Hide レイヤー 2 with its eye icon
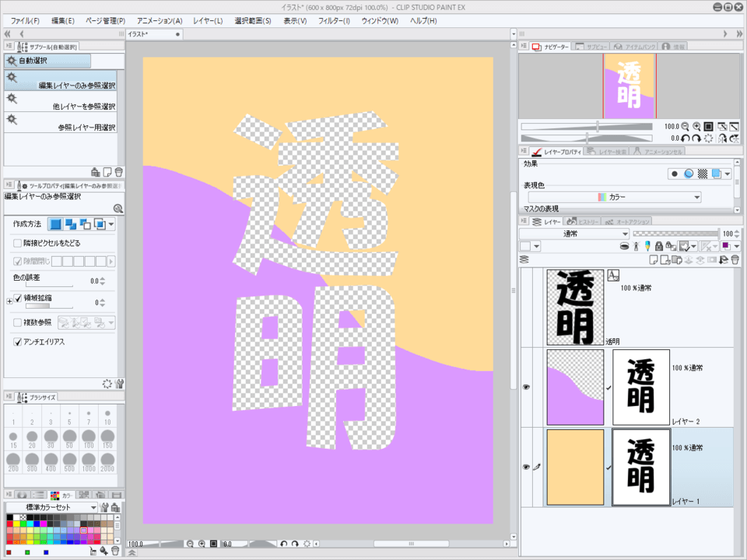Viewport: 747px width, 560px height. [x=525, y=387]
